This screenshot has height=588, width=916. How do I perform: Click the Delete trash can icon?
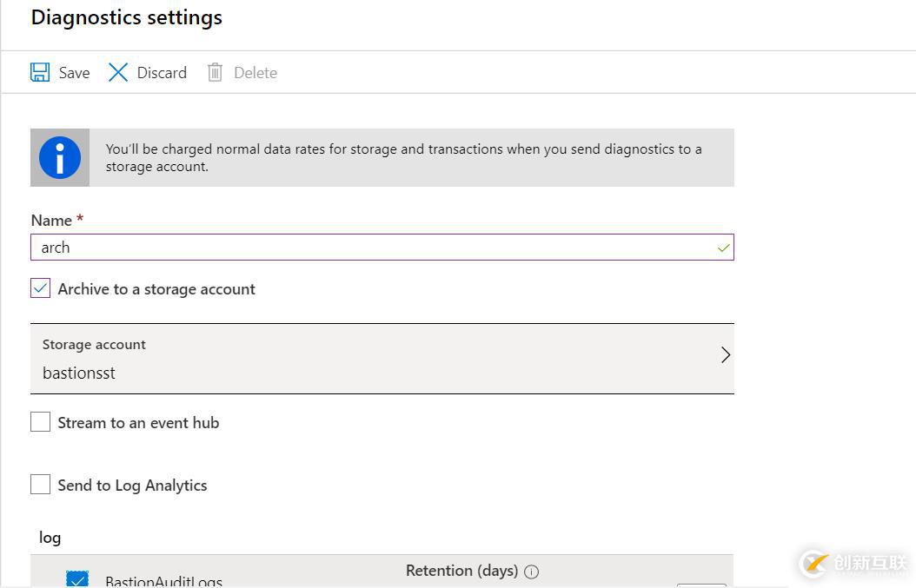pyautogui.click(x=215, y=72)
